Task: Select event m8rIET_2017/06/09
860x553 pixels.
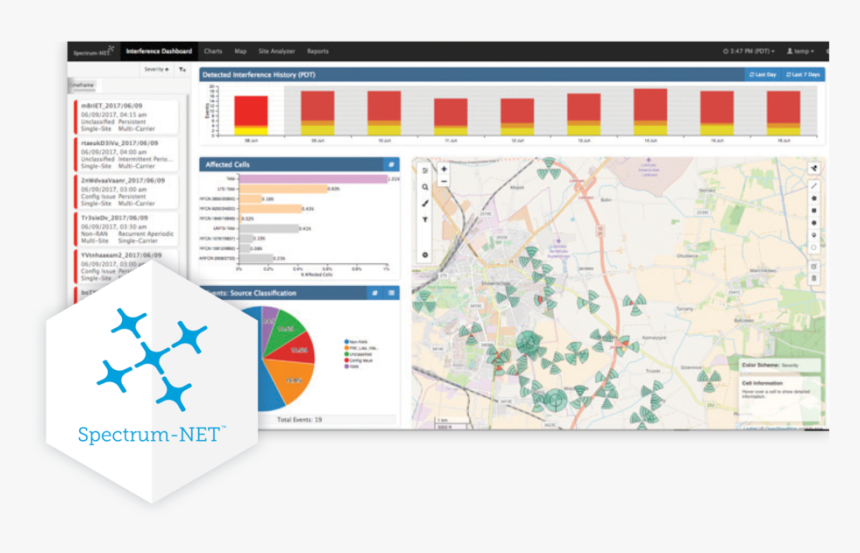Action: tap(127, 117)
